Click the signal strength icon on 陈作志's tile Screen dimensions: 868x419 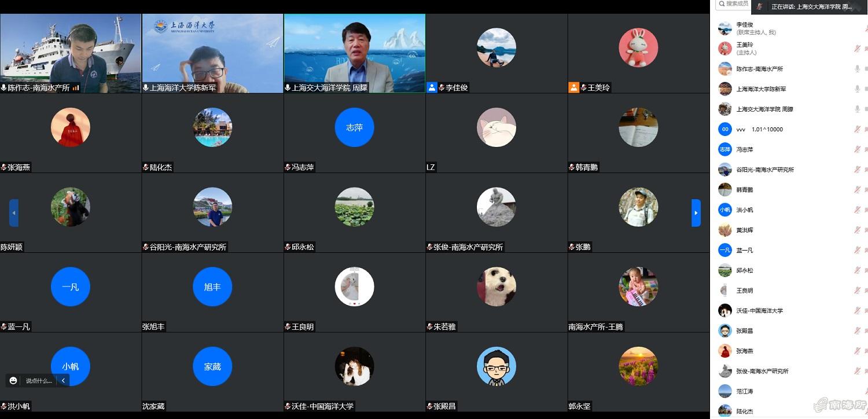click(x=76, y=87)
